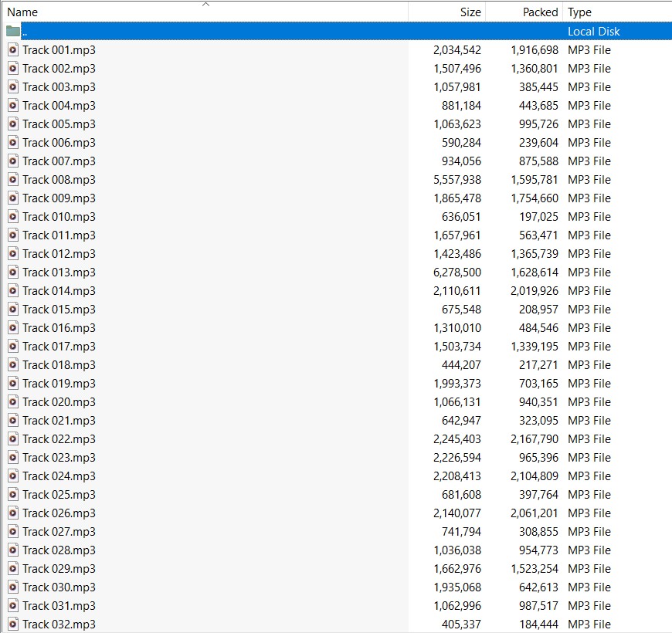Click the MP3 icon beside Track 028.mp3

coord(12,550)
